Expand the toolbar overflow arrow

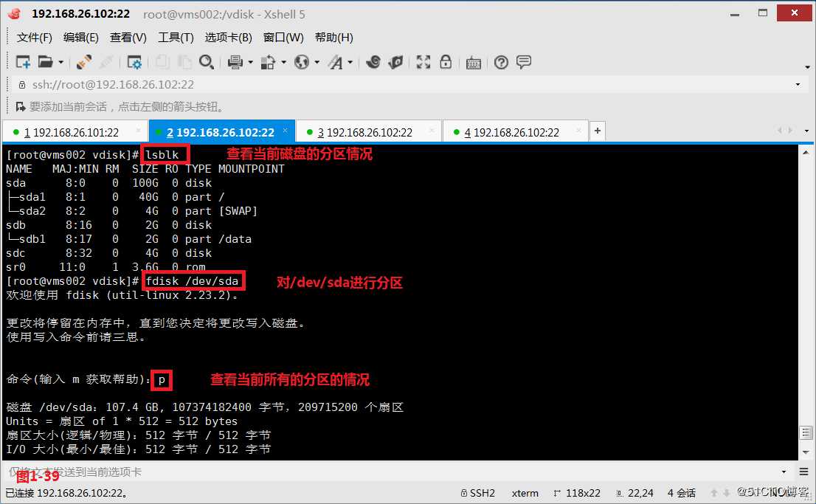[x=807, y=67]
